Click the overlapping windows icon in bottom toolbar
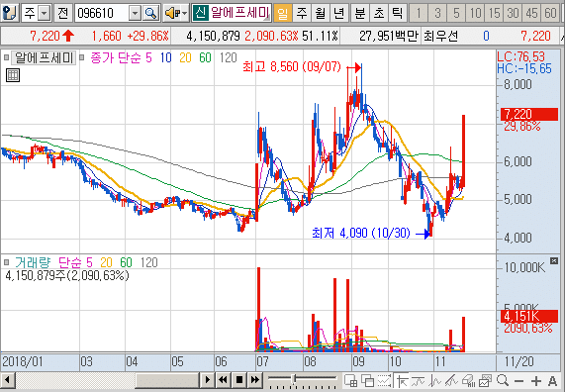The width and height of the screenshot is (565, 392). [x=367, y=381]
